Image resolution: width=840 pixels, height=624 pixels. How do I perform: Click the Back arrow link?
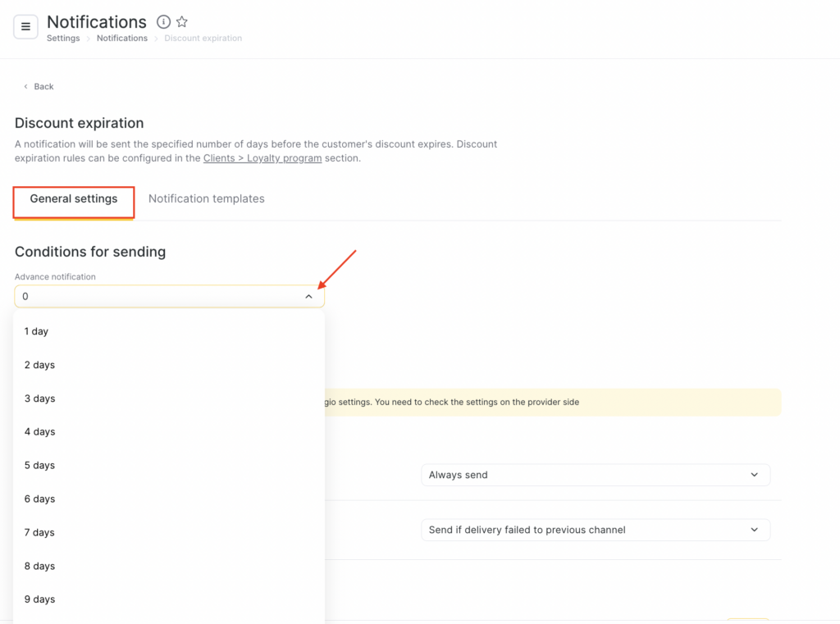39,86
